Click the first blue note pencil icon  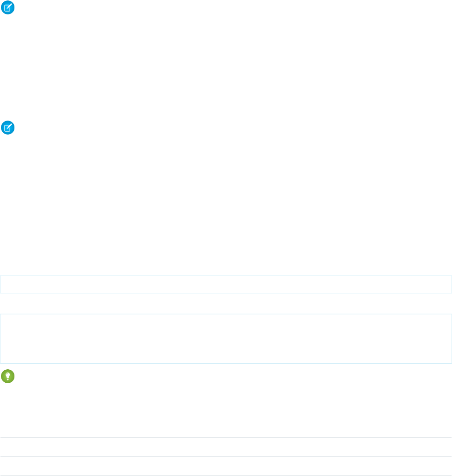pyautogui.click(x=8, y=7)
